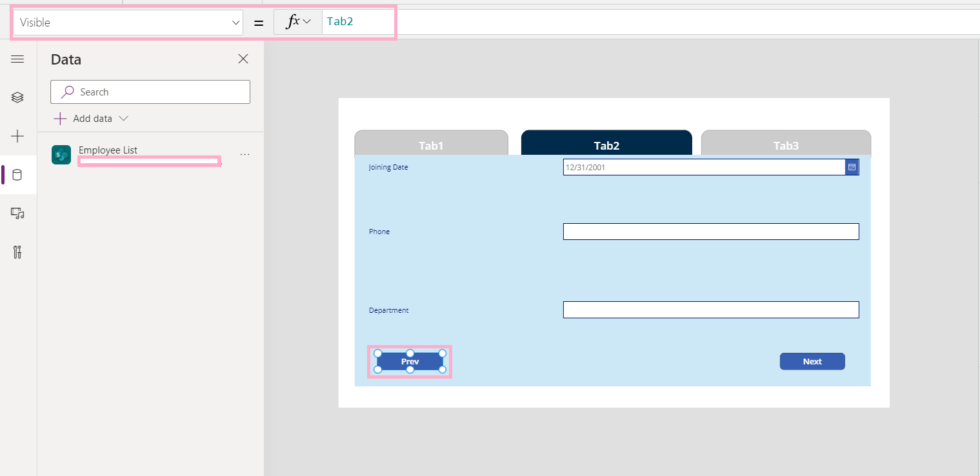Viewport: 980px width, 476px height.
Task: Click the Next button
Action: [x=812, y=361]
